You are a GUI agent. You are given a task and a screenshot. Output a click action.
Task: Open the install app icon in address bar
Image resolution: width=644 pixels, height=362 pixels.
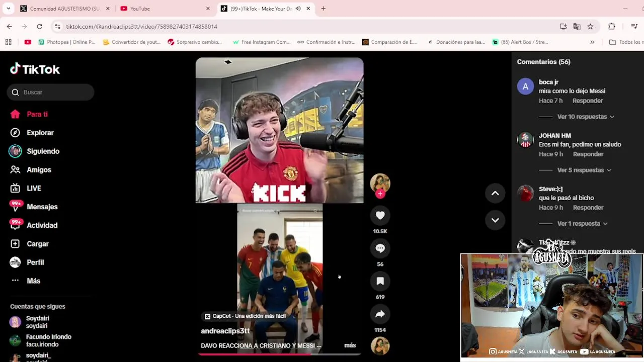(563, 26)
